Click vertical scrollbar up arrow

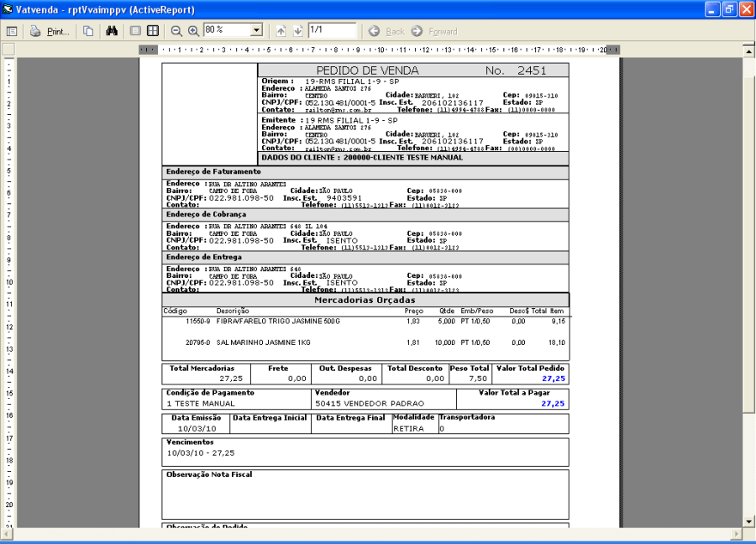[748, 50]
